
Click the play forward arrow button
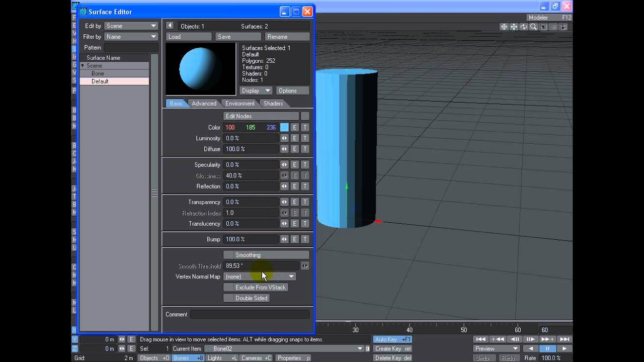[565, 348]
